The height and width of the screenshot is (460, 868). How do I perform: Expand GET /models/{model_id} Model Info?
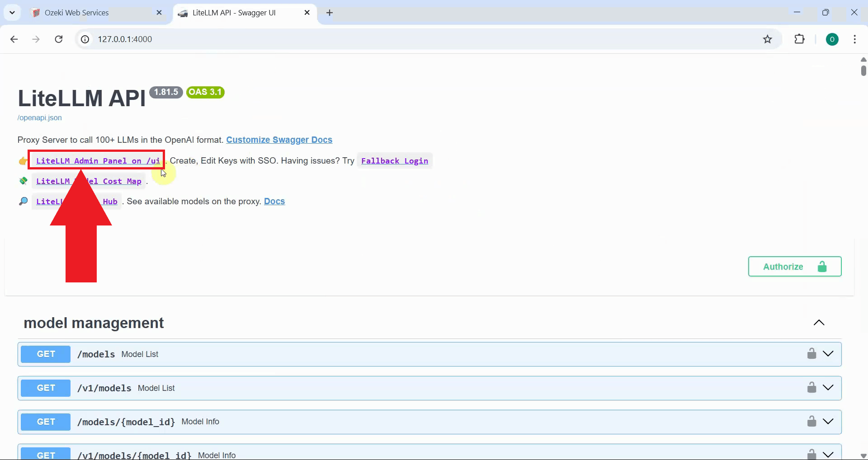click(x=829, y=421)
